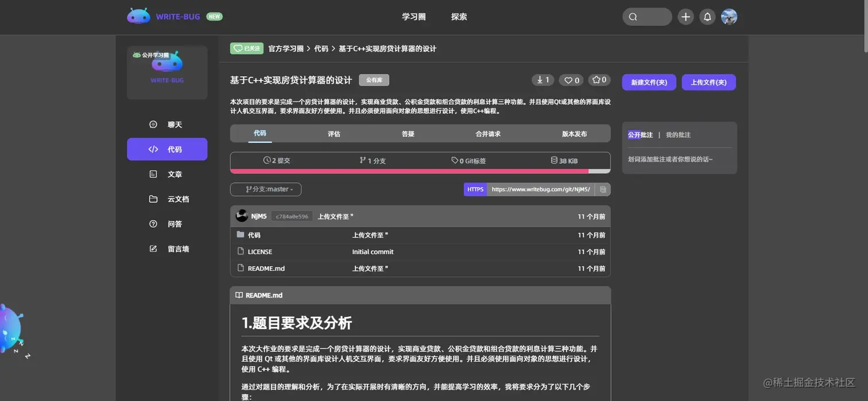Screen dimensions: 868x401
Task: Open 文章 in the sidebar
Action: [167, 174]
